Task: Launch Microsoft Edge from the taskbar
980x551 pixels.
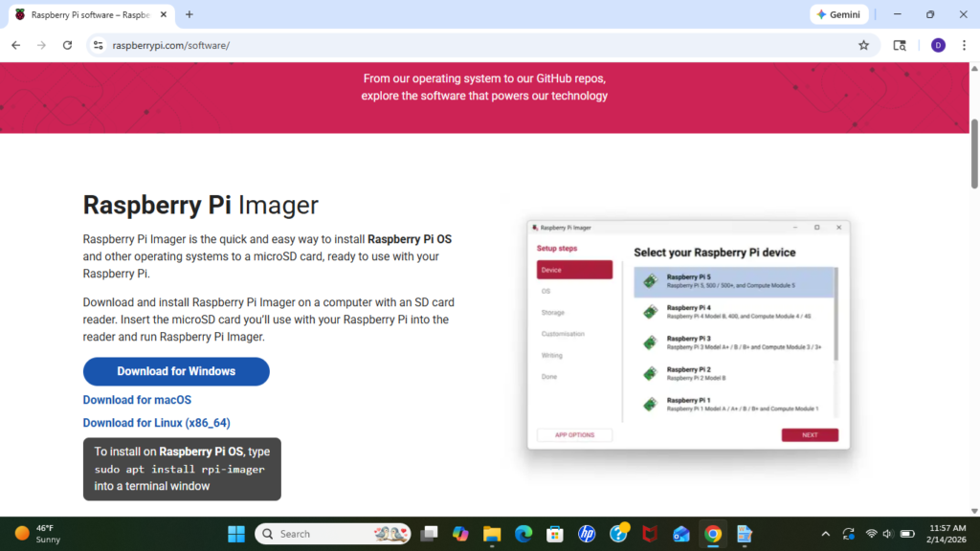Action: click(x=523, y=534)
